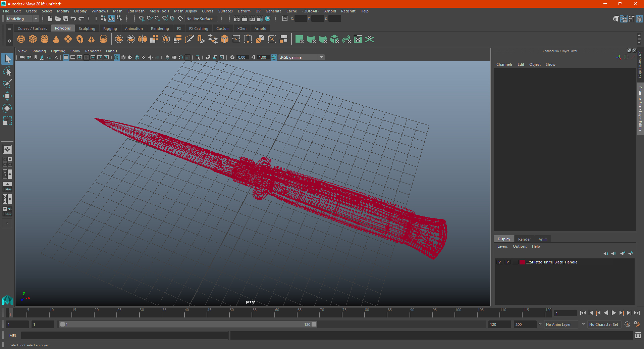Toggle layer visibility V box
This screenshot has height=349, width=644.
(x=499, y=262)
